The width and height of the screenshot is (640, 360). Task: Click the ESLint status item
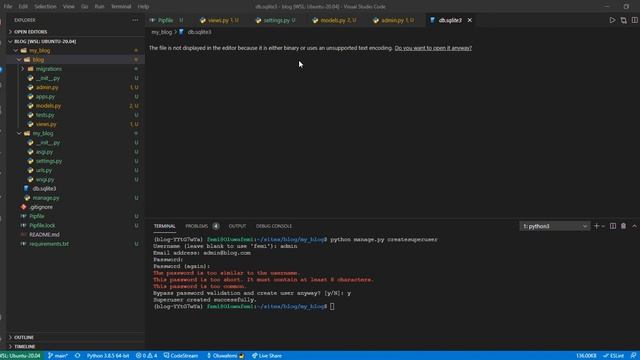pos(613,356)
